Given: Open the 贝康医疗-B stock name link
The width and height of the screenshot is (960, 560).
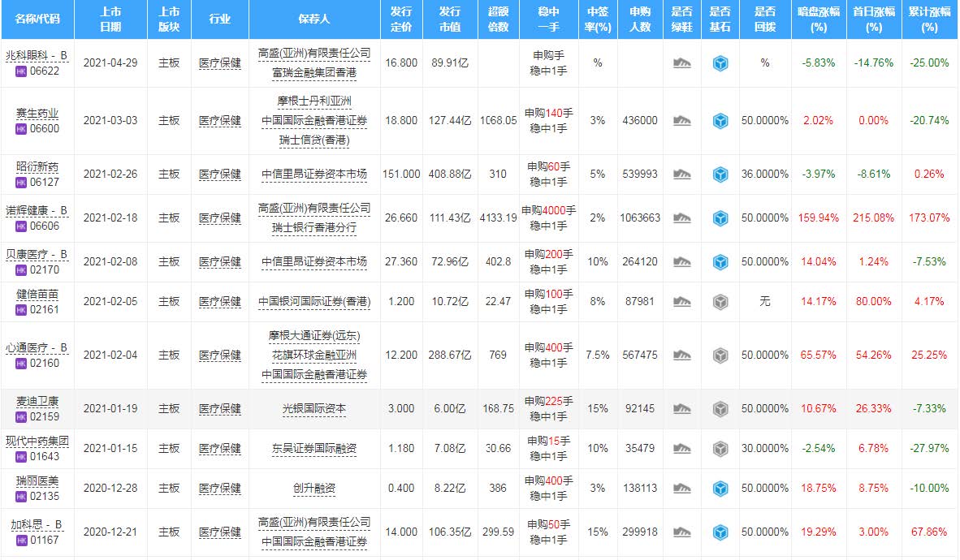Looking at the screenshot, I should (37, 255).
